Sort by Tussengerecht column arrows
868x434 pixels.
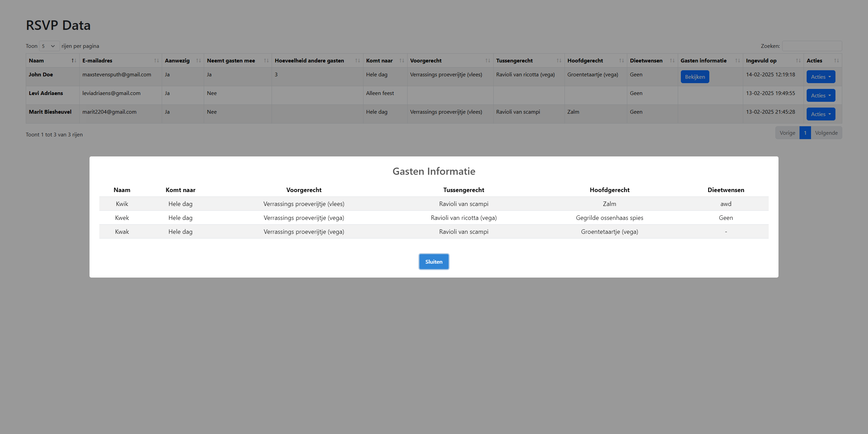(559, 61)
